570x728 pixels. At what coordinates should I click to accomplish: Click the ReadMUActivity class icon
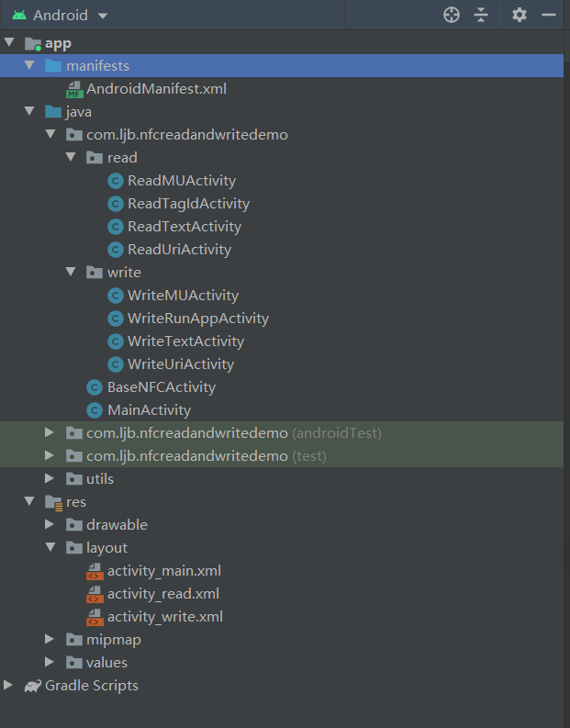116,181
